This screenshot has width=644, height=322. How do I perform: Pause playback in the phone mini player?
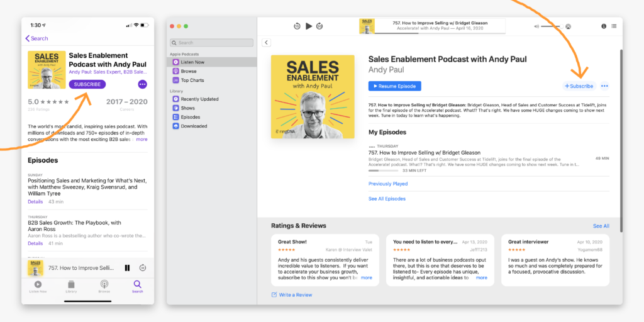(127, 268)
